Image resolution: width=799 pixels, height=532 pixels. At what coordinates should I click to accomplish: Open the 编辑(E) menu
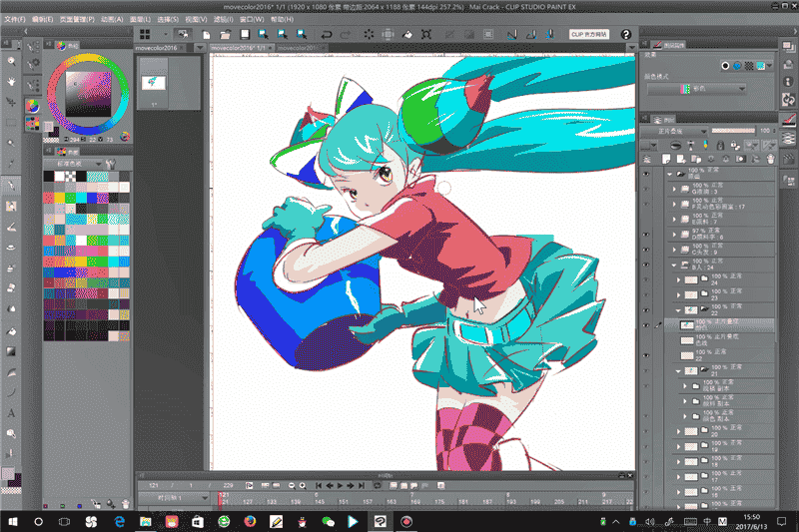[x=42, y=19]
